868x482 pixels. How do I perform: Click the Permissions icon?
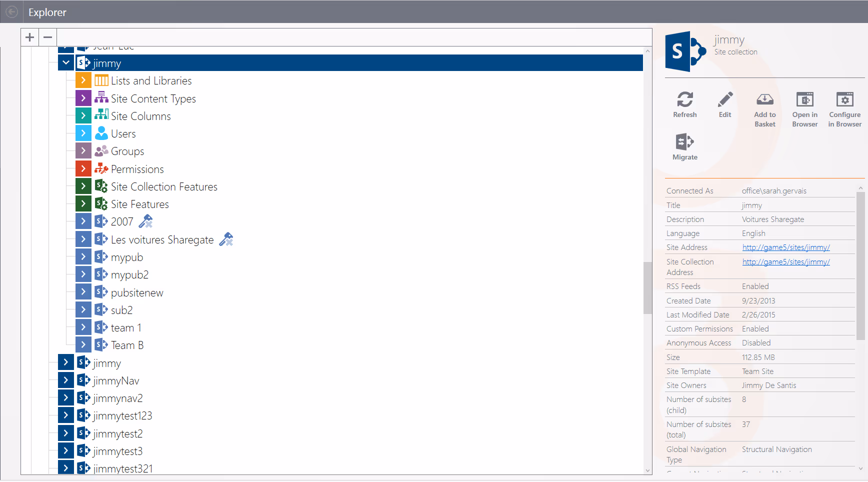click(x=101, y=168)
